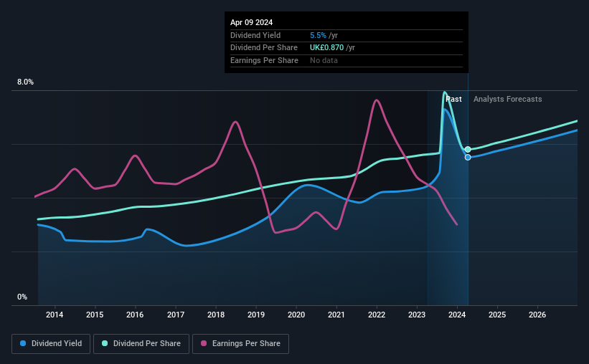Viewport: 589px width, 364px height.
Task: Click the tooltip Earnings Per Share row label
Action: 264,60
